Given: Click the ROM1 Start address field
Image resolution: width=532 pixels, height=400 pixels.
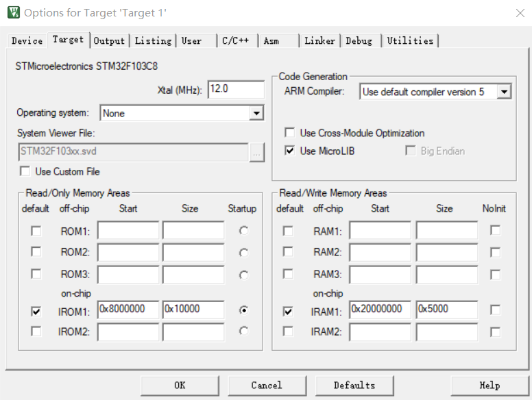Looking at the screenshot, I should pyautogui.click(x=128, y=231).
